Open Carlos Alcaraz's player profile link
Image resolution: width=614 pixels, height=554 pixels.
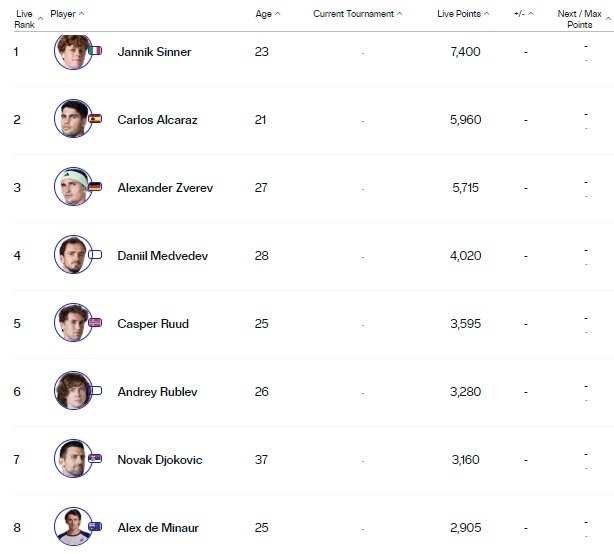(x=157, y=119)
